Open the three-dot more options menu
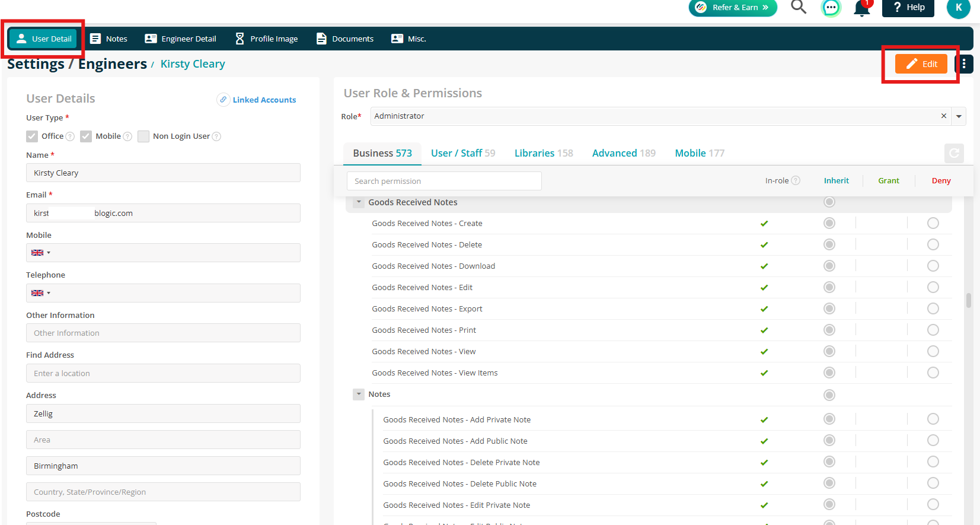The image size is (980, 525). [x=964, y=63]
